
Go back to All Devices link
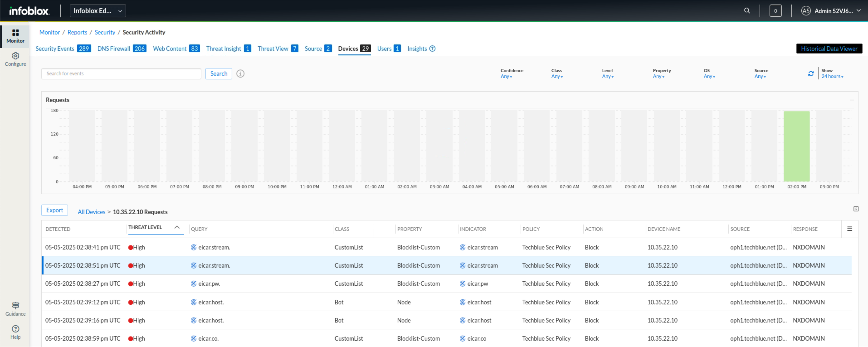coord(91,212)
